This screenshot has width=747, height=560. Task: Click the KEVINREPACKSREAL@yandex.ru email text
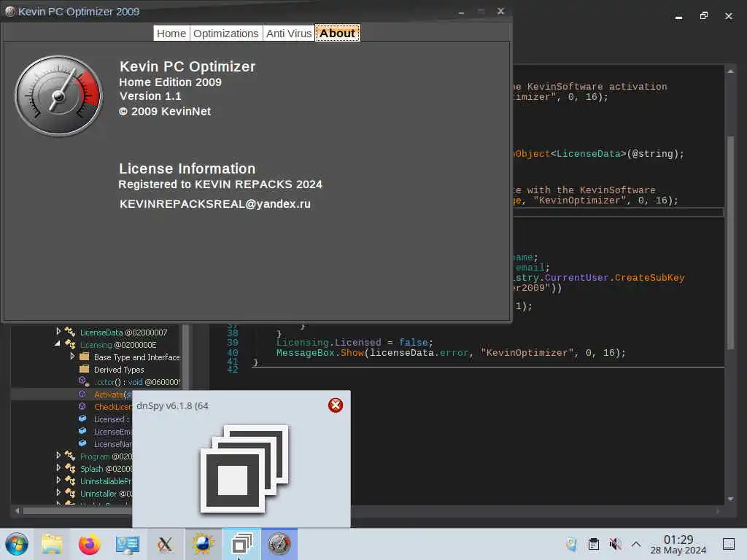click(x=215, y=204)
